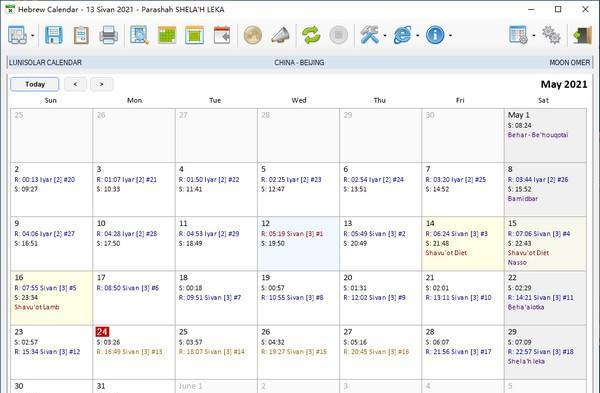Click the MOON OMER label
Image resolution: width=600 pixels, height=393 pixels.
570,62
